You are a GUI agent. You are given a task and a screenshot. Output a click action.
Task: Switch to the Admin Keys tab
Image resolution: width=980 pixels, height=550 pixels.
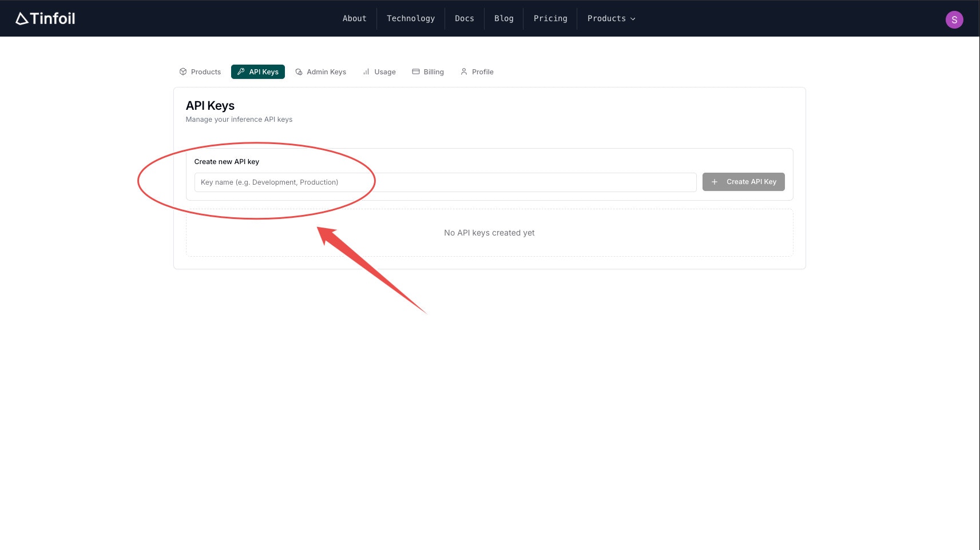point(321,72)
